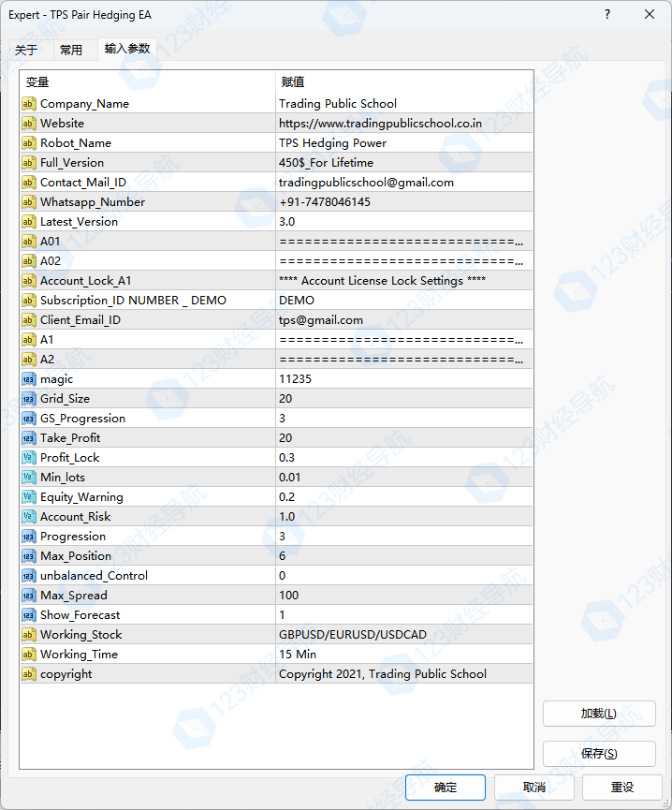
Task: Click the Subscription_ID NUMBER _ DEMO variable name
Action: click(x=133, y=301)
